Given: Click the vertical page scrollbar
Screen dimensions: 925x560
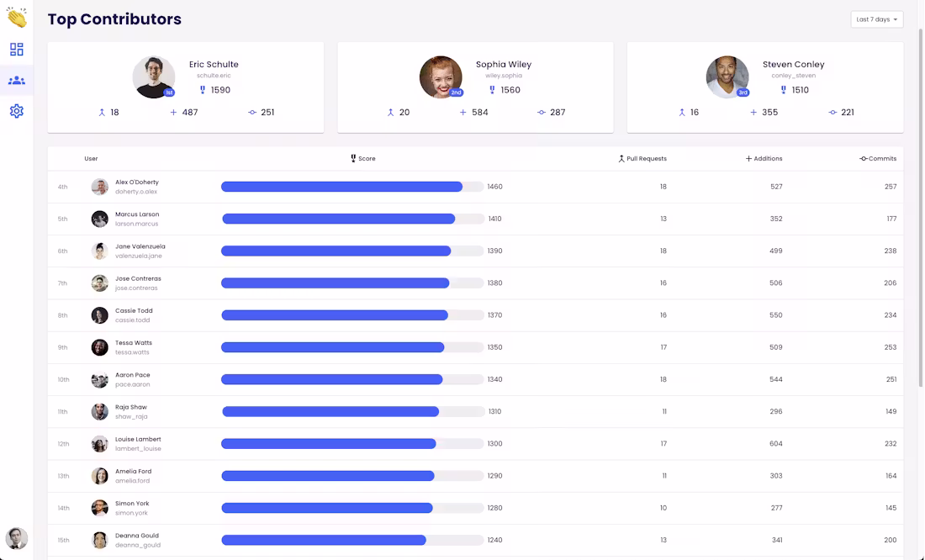Looking at the screenshot, I should pos(920,207).
